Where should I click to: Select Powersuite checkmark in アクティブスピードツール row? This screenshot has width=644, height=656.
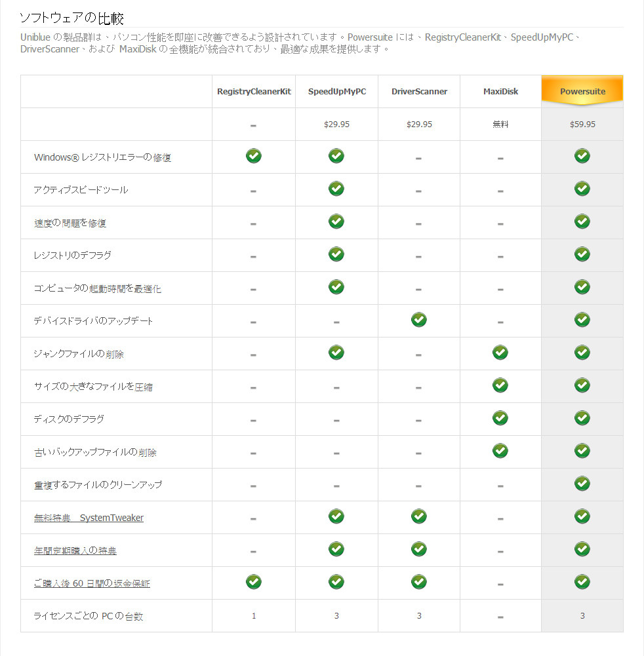tap(582, 189)
